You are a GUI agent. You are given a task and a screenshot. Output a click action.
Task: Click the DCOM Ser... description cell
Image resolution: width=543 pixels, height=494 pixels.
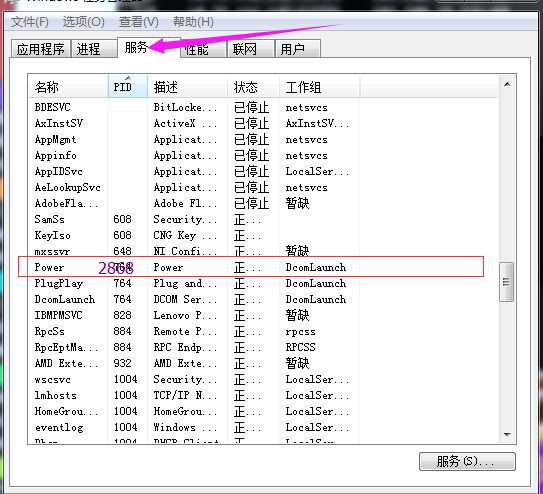point(185,299)
